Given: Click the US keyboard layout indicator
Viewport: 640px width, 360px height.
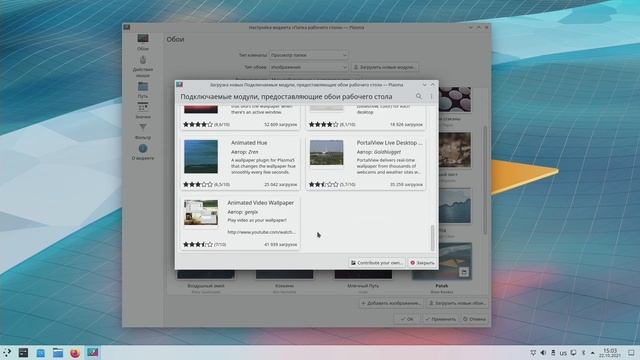Looking at the screenshot, I should [563, 353].
